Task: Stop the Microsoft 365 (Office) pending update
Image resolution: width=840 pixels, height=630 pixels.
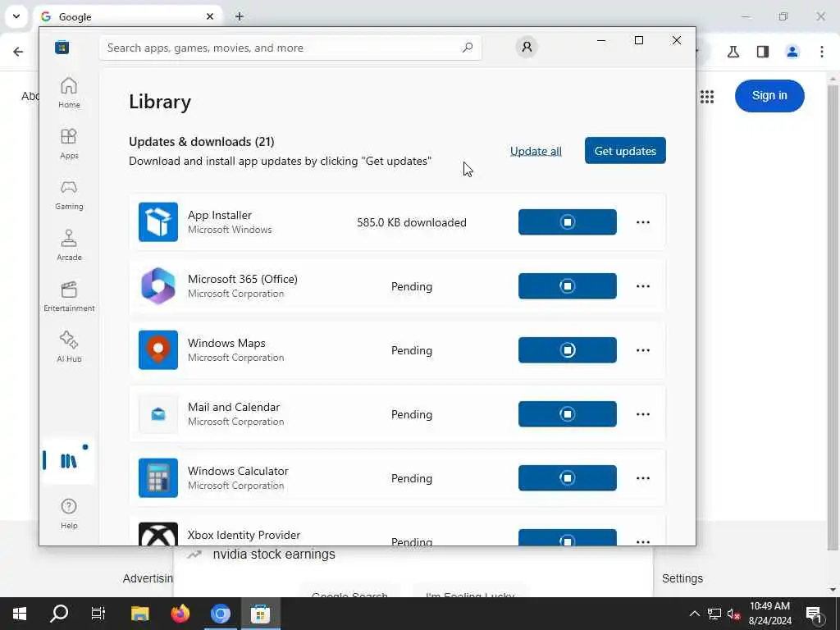Action: 568,286
